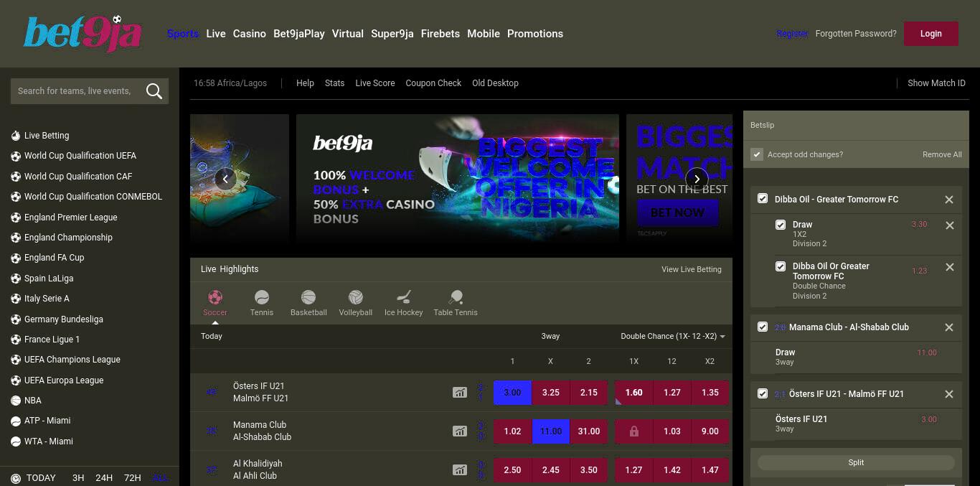The width and height of the screenshot is (980, 486).
Task: Click Remove All in betslip
Action: click(x=942, y=154)
